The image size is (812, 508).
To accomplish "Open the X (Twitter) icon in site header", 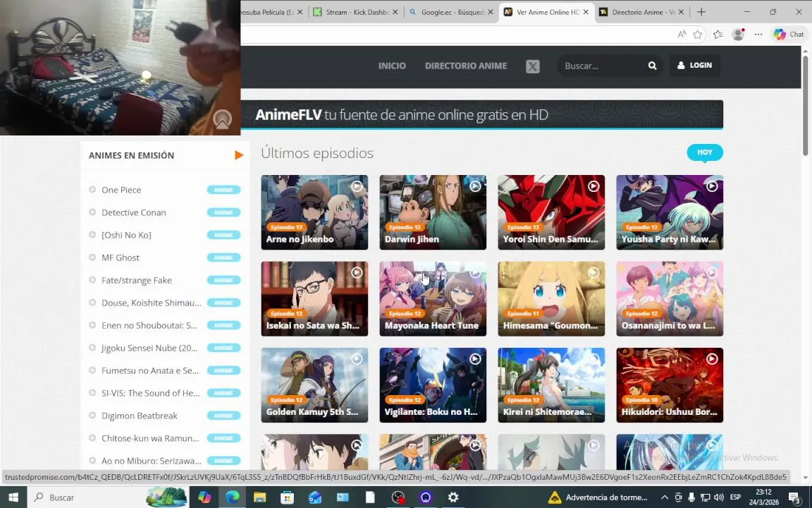I will (x=532, y=66).
